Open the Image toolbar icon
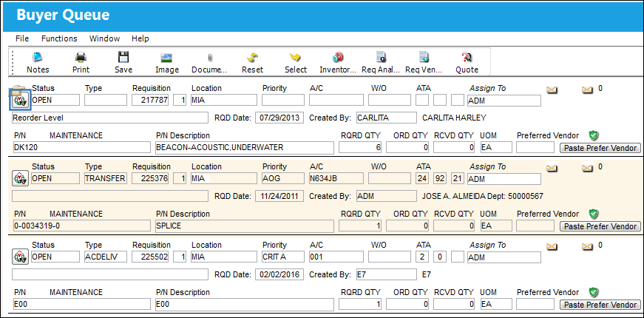Image resolution: width=644 pixels, height=318 pixels. coord(166,58)
